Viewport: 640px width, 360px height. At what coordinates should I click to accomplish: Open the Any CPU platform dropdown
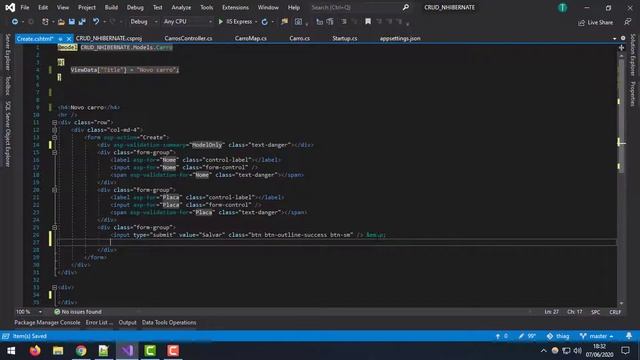187,22
